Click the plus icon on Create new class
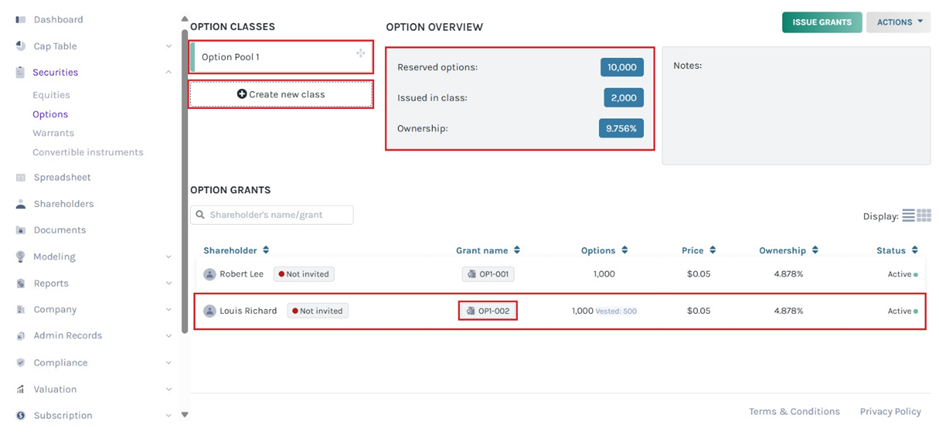Screen dimensions: 939x435 [242, 94]
